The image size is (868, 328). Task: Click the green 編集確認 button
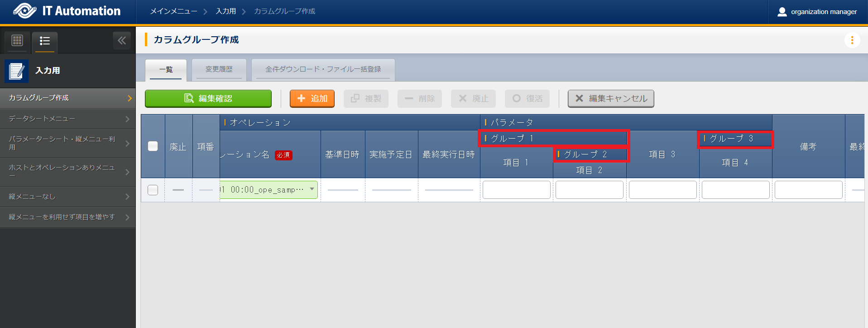[208, 98]
